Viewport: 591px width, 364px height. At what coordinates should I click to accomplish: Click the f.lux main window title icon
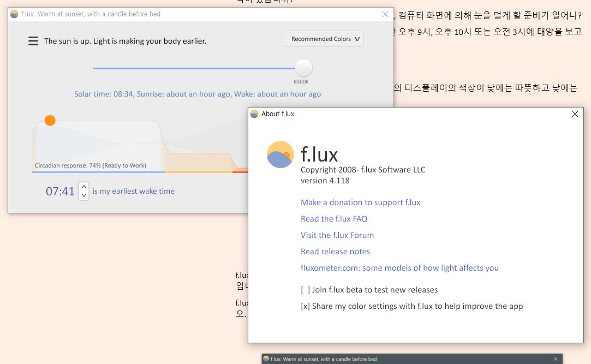coord(14,14)
